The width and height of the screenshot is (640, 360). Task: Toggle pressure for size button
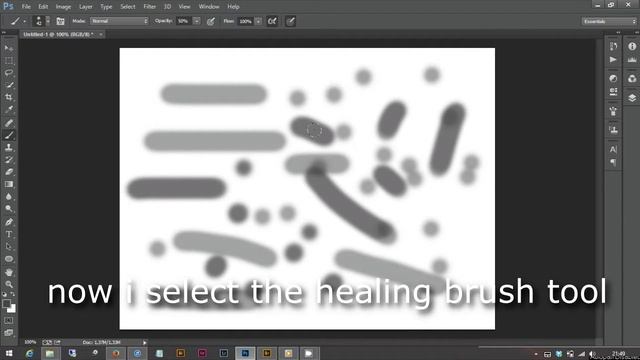[290, 21]
